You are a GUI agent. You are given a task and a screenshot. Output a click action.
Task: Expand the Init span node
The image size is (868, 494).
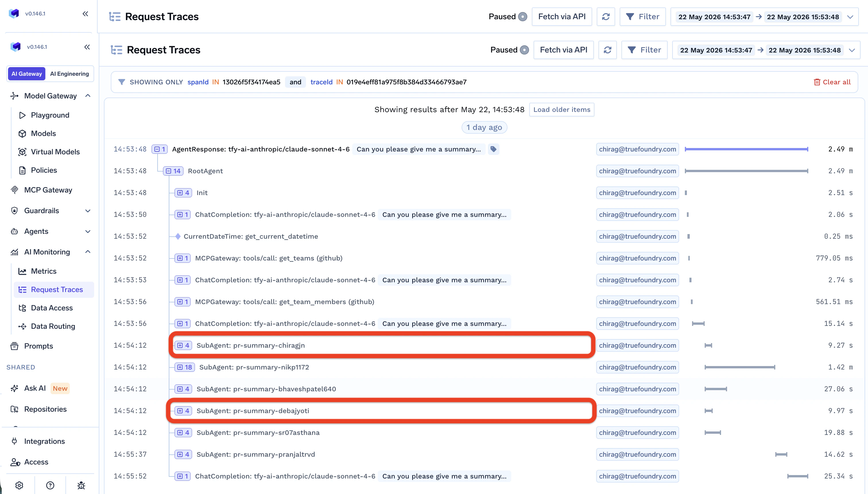pyautogui.click(x=183, y=193)
